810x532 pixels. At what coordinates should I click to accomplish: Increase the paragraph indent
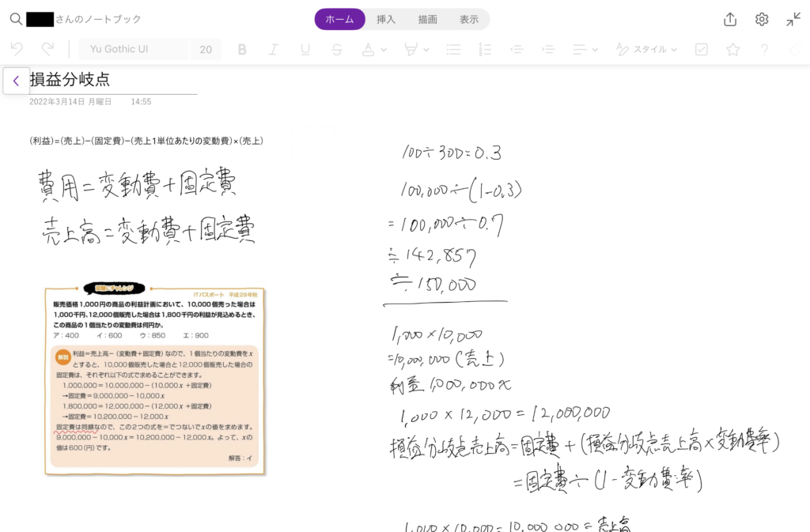point(548,49)
